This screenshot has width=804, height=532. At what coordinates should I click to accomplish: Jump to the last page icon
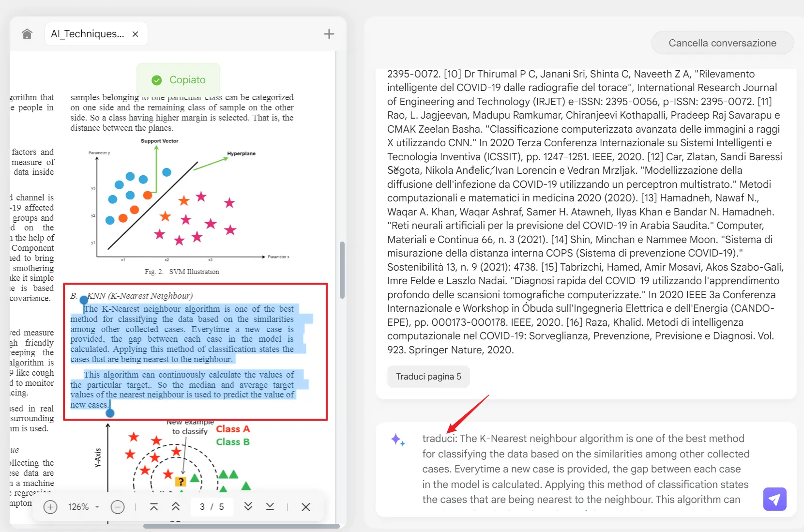pyautogui.click(x=270, y=507)
